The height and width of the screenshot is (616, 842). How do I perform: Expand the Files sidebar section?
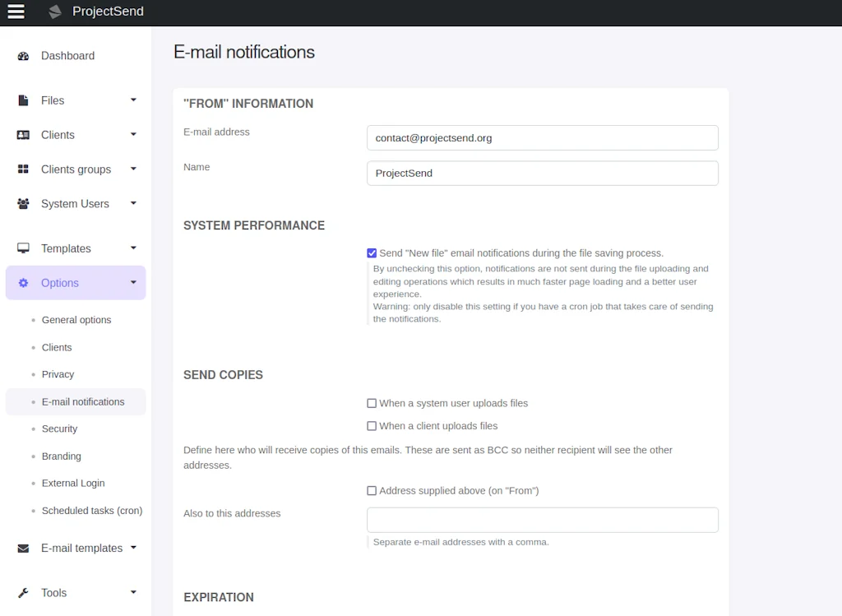[x=132, y=100]
